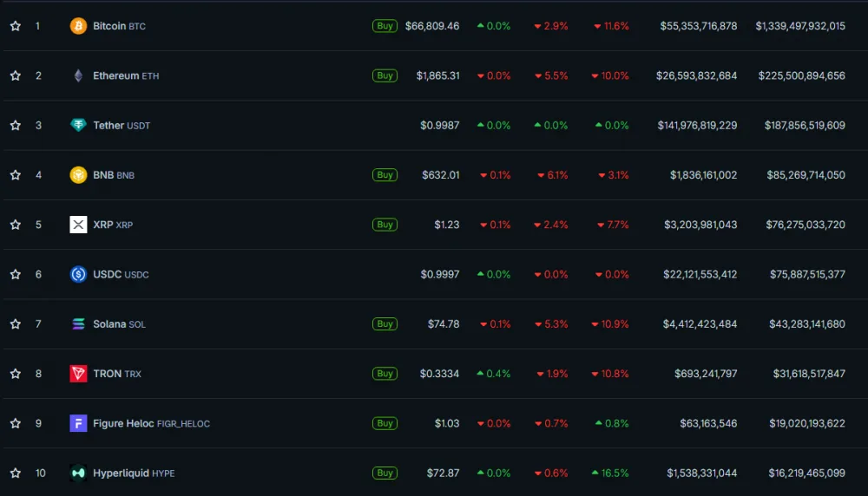
Task: Buy Solana via its Buy button
Action: click(385, 324)
